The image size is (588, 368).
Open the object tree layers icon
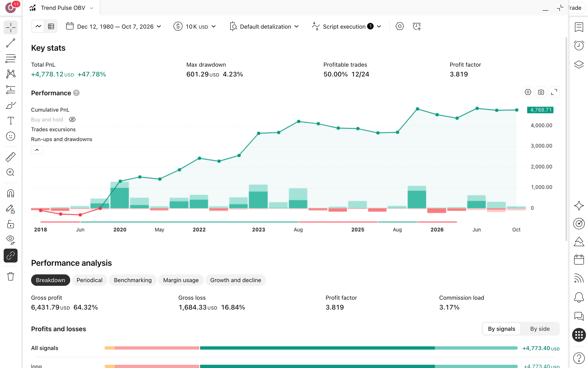[x=579, y=64]
